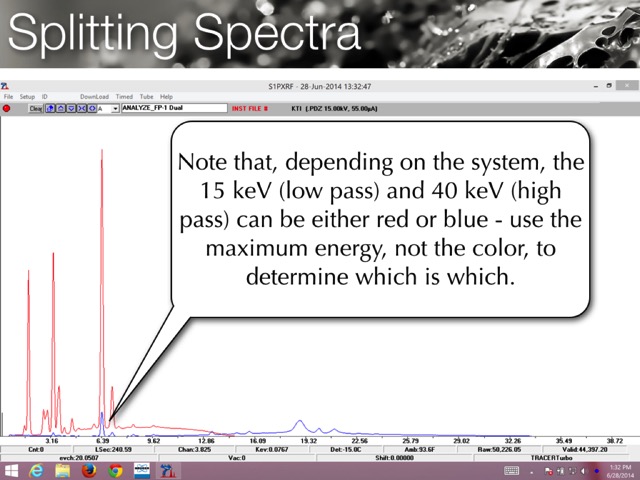Open Chrome from the taskbar
The width and height of the screenshot is (640, 480).
coord(116,470)
